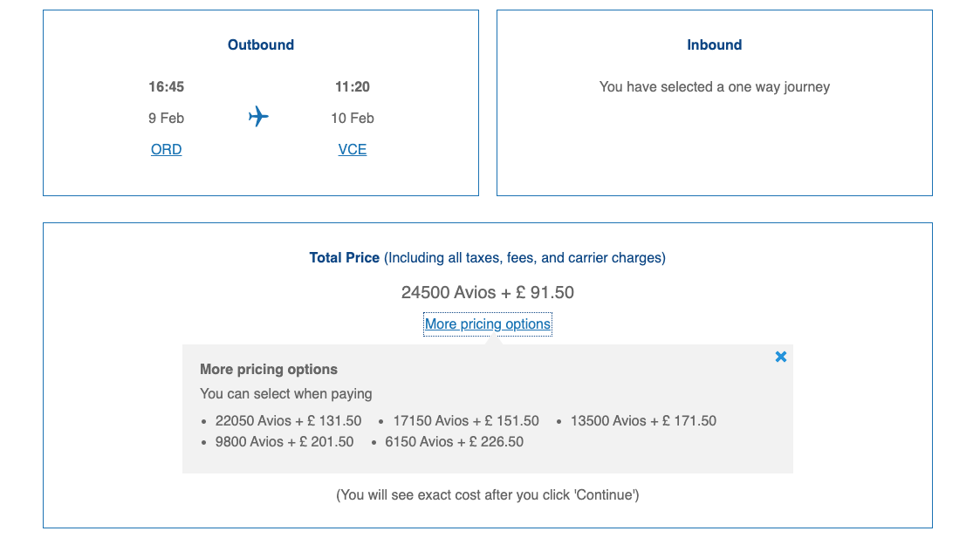This screenshot has height=538, width=980.
Task: Toggle the More pricing options link
Action: pyautogui.click(x=488, y=324)
